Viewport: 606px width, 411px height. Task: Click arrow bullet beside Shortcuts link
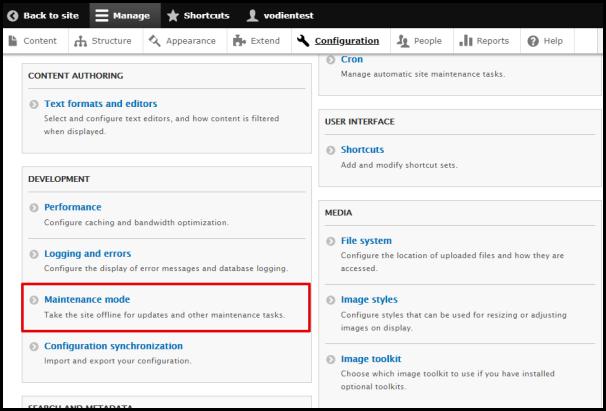coord(330,150)
